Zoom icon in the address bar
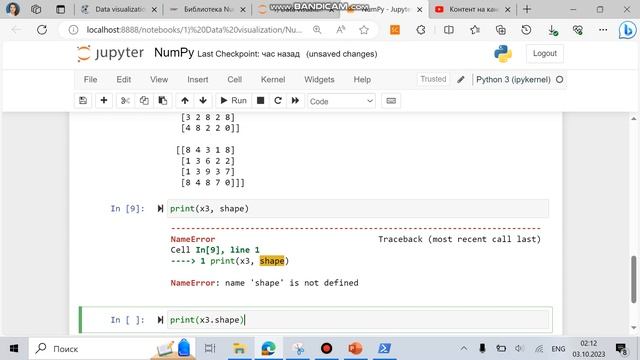 click(x=317, y=30)
